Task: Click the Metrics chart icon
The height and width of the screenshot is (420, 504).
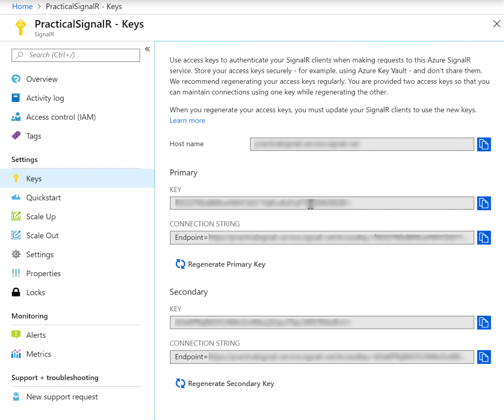Action: click(x=16, y=354)
